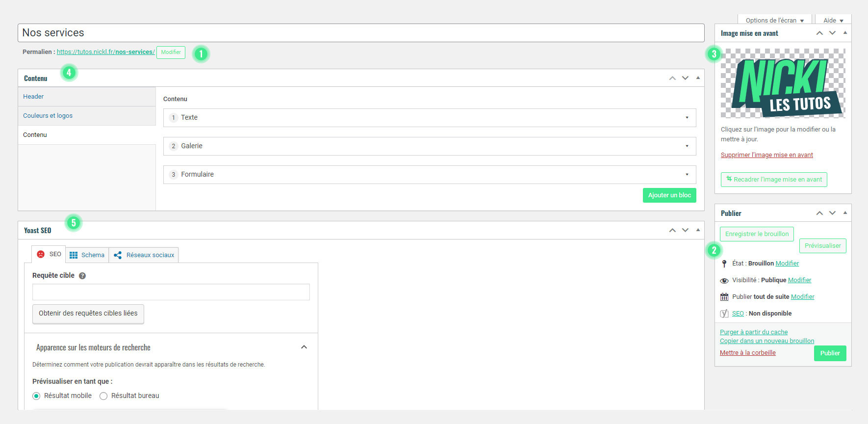Image resolution: width=868 pixels, height=424 pixels.
Task: Click the Yoast icon beside the SEO status
Action: coord(724,314)
